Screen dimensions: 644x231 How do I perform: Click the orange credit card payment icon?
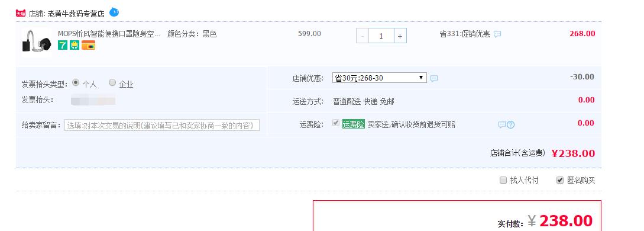pyautogui.click(x=88, y=45)
